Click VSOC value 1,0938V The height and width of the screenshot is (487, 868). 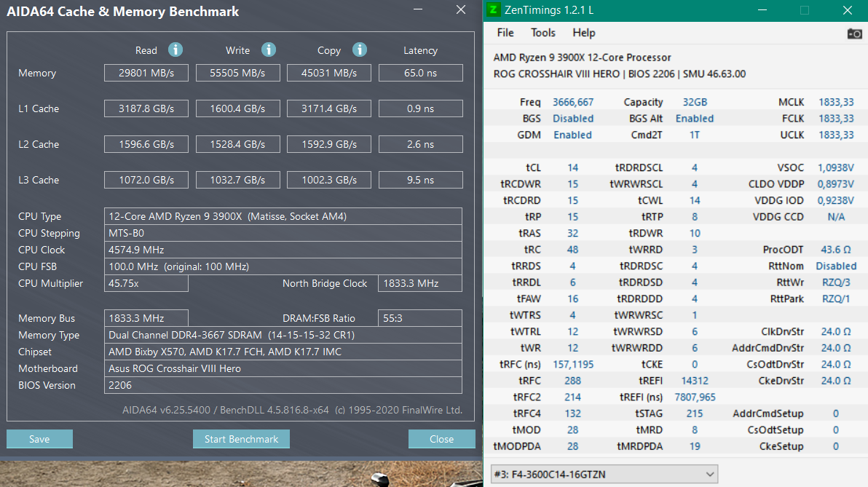point(836,167)
